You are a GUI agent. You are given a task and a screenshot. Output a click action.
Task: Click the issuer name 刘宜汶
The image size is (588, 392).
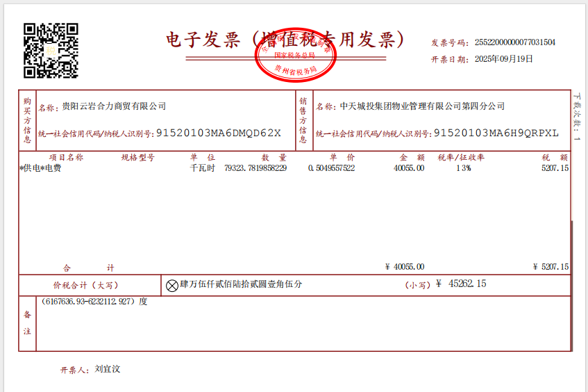click(x=108, y=369)
